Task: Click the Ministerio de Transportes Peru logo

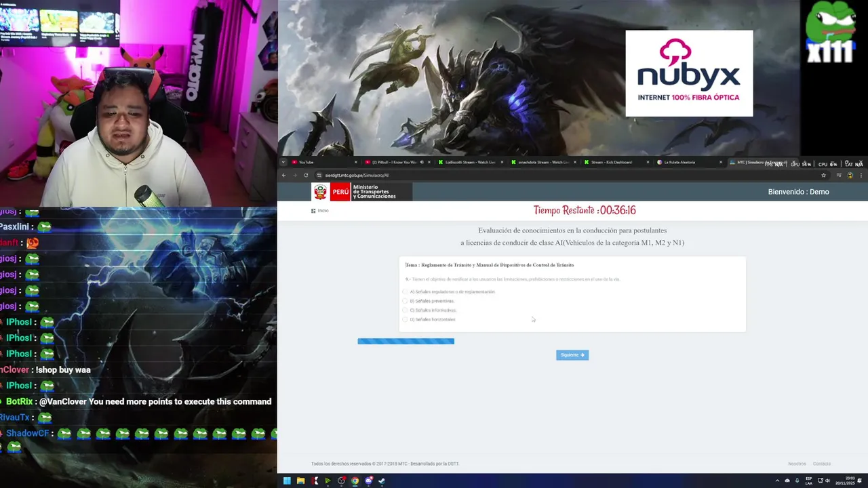Action: click(x=361, y=192)
